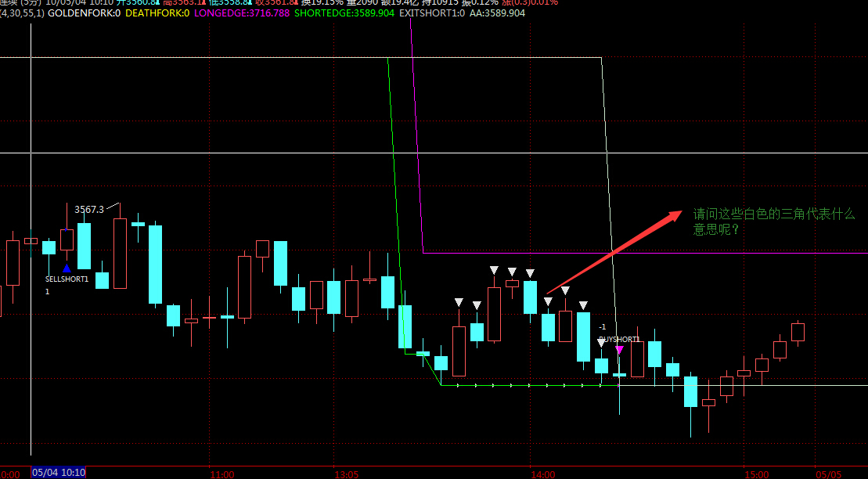868x479 pixels.
Task: Select the green SHORTEDGE:3589.904 indicator value
Action: (x=344, y=13)
